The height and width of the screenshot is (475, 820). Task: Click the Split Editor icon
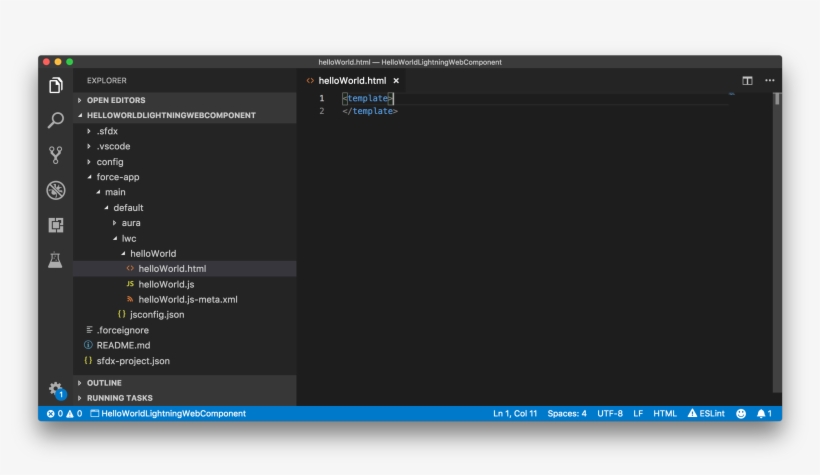click(x=747, y=81)
